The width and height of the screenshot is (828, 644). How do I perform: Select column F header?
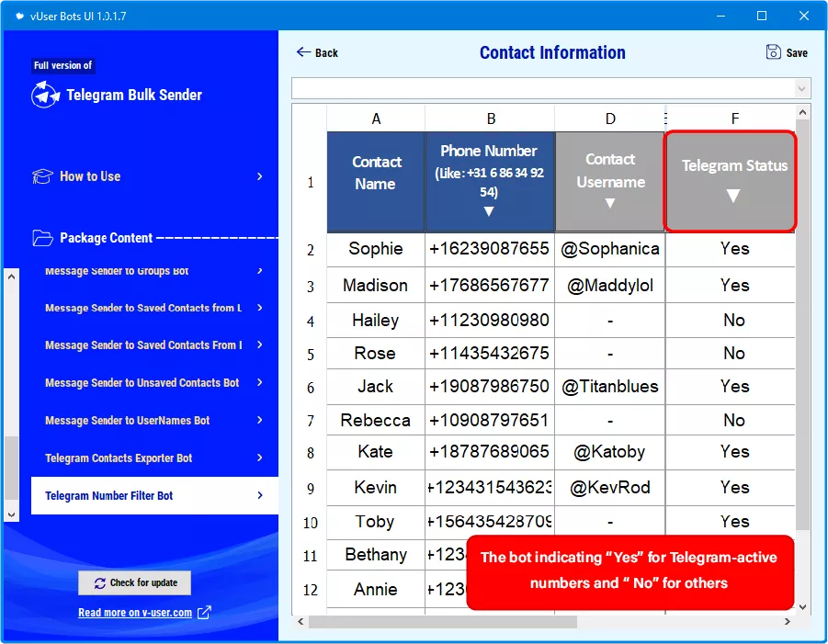point(734,119)
